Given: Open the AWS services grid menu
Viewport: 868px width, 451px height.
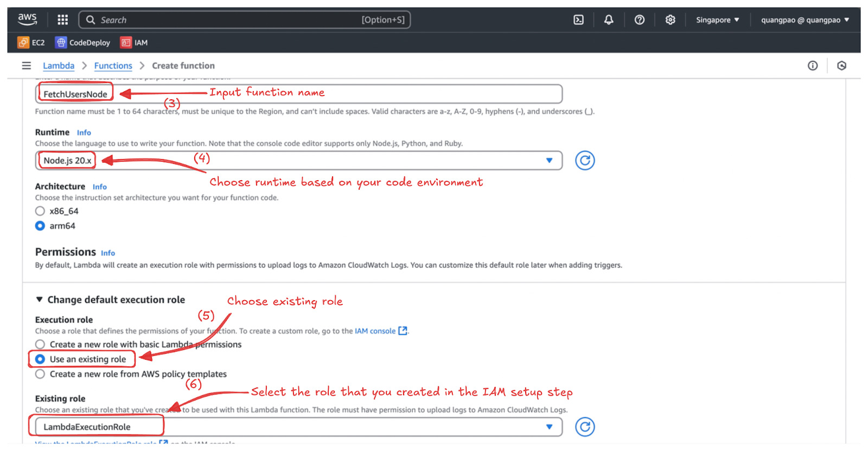Looking at the screenshot, I should pyautogui.click(x=63, y=20).
